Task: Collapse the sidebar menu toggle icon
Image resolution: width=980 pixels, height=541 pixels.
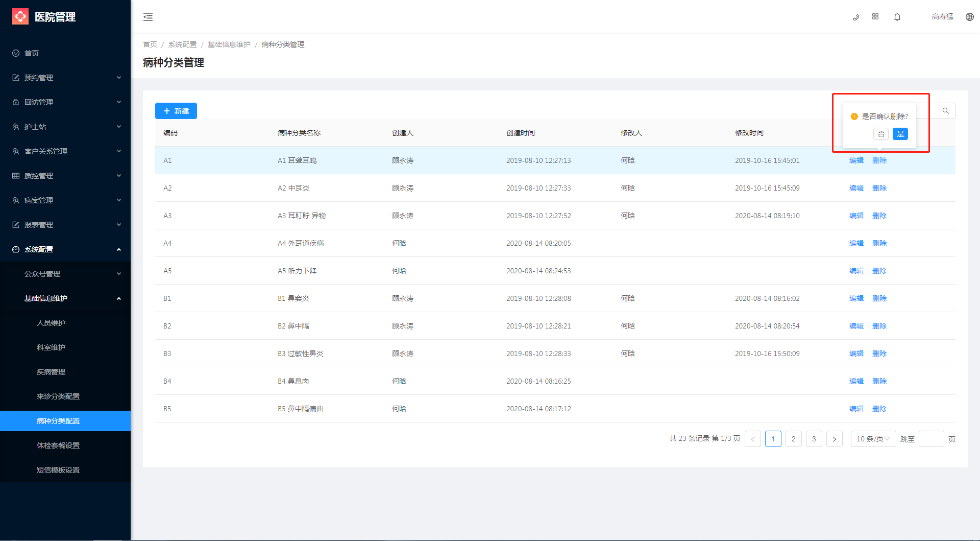Action: coord(148,17)
